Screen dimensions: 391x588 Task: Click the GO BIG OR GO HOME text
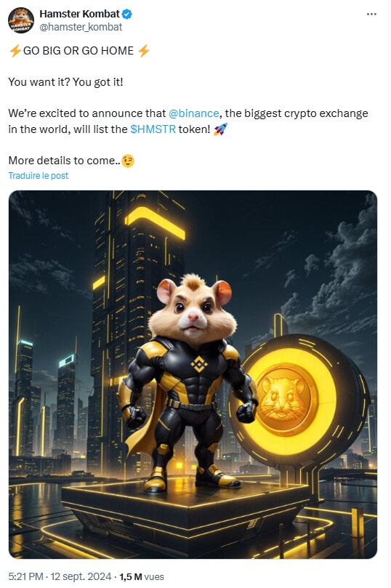pos(78,51)
